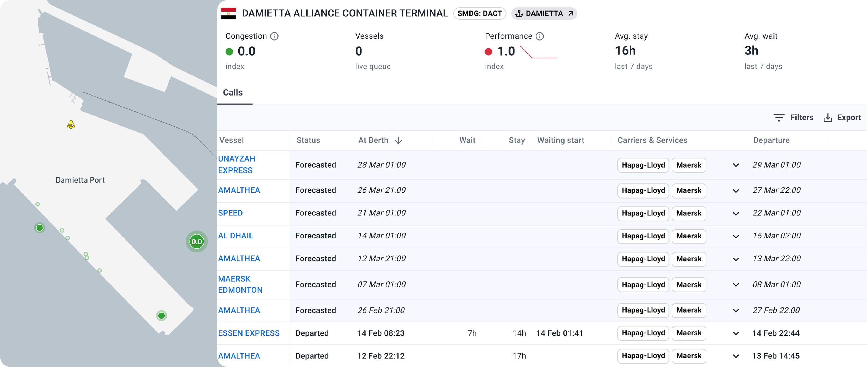The height and width of the screenshot is (367, 868).
Task: Click the Congestion info icon
Action: tap(274, 36)
